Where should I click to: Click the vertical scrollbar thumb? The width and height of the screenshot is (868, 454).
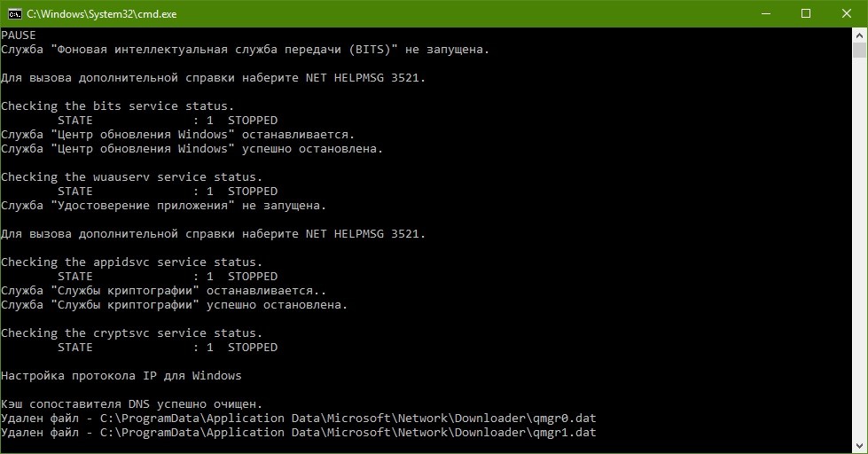[x=859, y=50]
